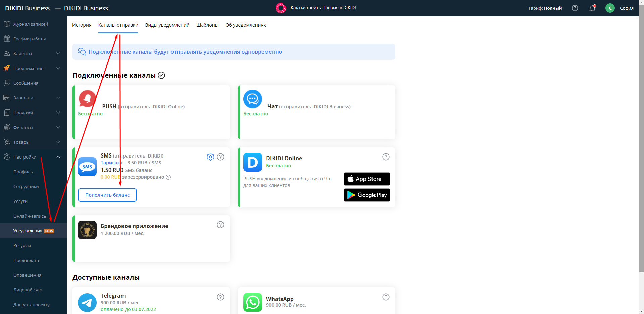Expand the Финансы menu chevron
The image size is (644, 314).
[58, 127]
